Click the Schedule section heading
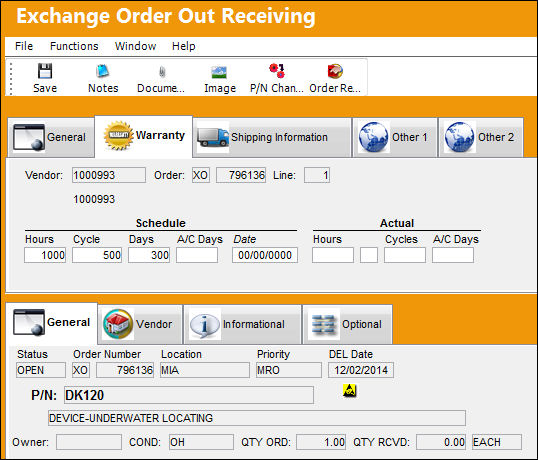The height and width of the screenshot is (460, 538). click(161, 223)
